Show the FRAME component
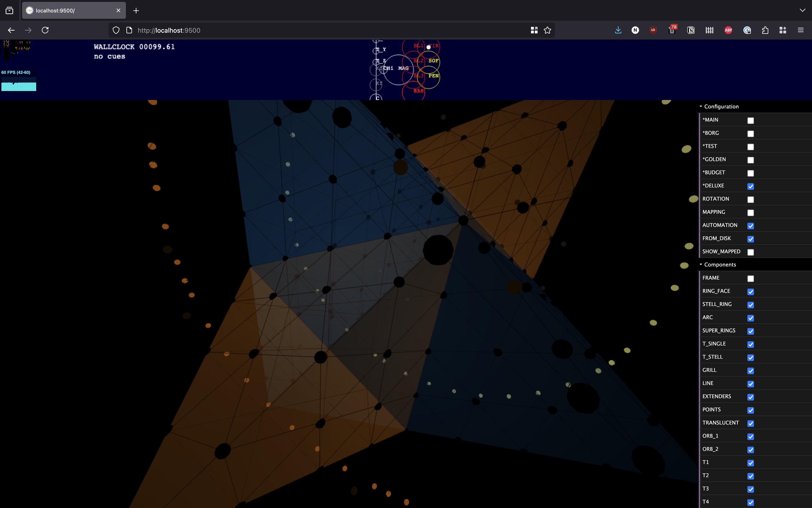Viewport: 812px width, 508px height. (751, 278)
